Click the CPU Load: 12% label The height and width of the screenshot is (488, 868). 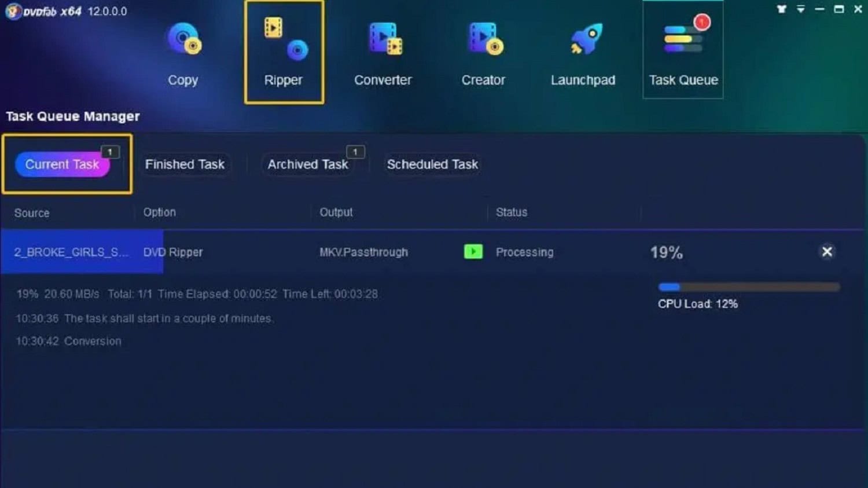pyautogui.click(x=698, y=304)
